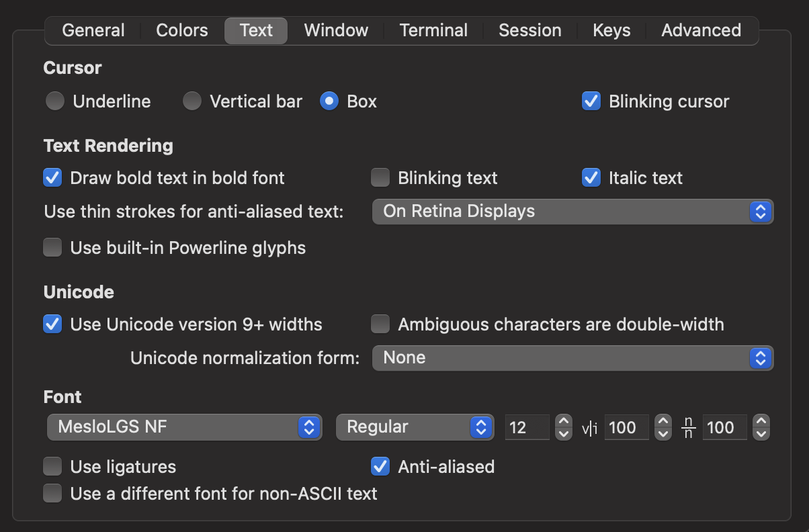809x532 pixels.
Task: Click the font size input field
Action: (x=527, y=427)
